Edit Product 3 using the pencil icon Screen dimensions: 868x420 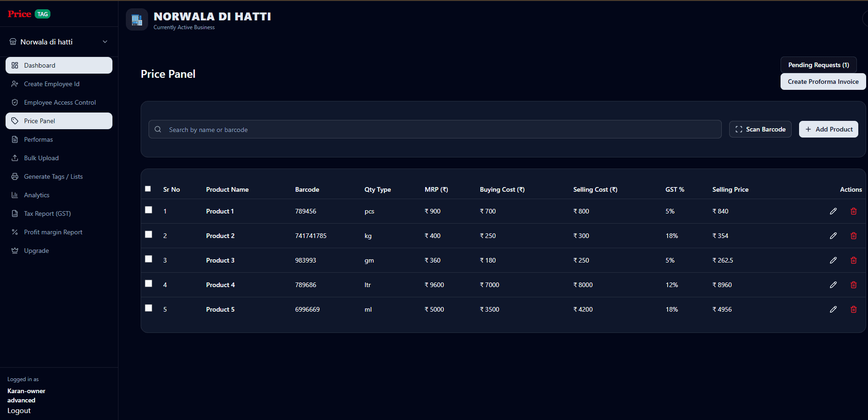(833, 260)
